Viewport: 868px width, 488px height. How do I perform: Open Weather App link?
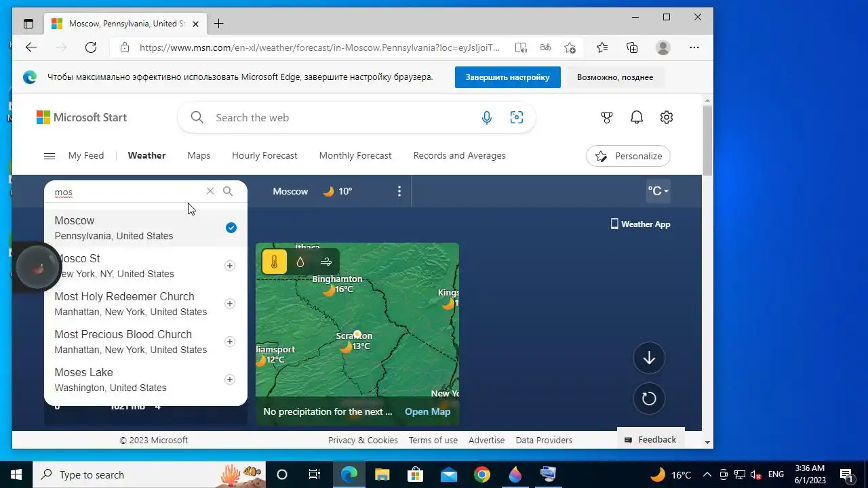tap(640, 224)
